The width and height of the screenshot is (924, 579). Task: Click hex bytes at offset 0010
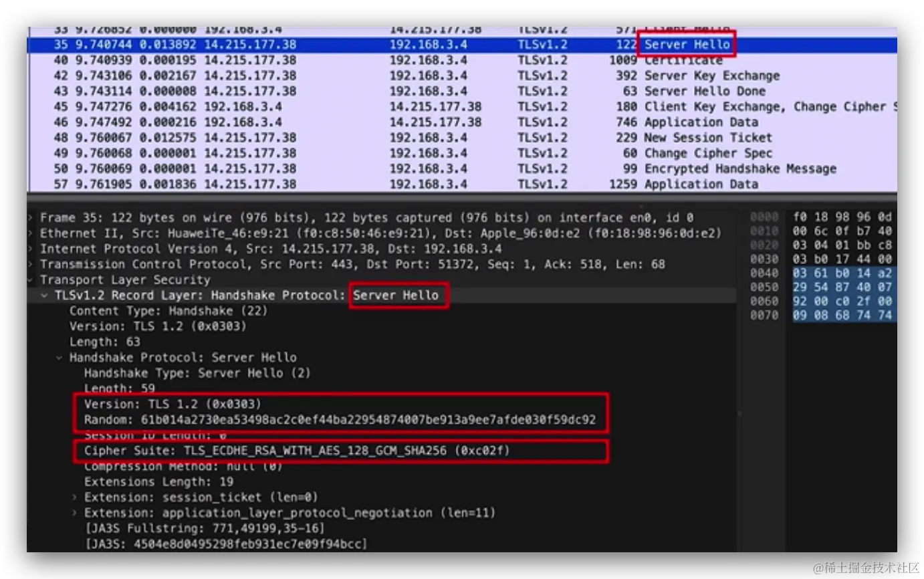[842, 231]
